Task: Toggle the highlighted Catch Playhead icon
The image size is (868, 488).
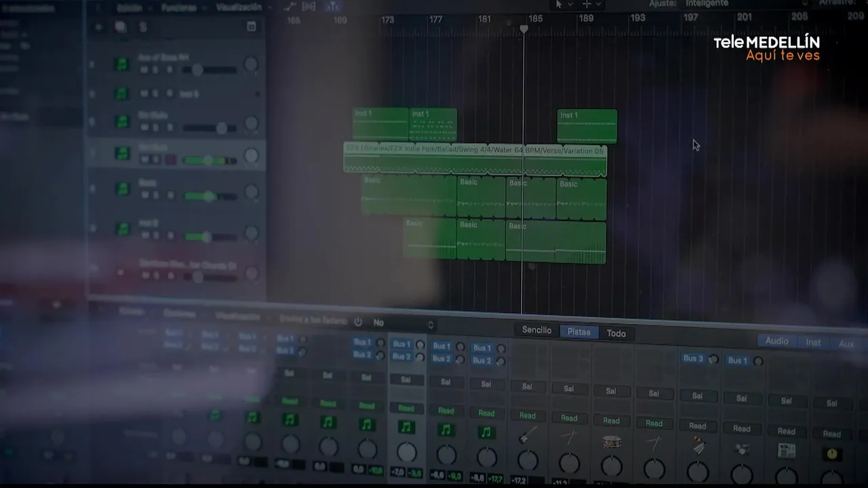Action: 332,6
